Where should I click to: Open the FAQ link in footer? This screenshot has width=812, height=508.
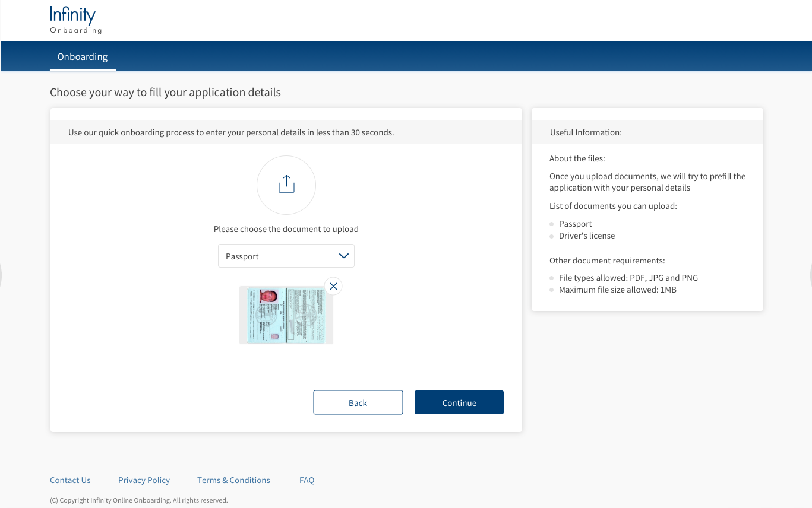pos(307,480)
